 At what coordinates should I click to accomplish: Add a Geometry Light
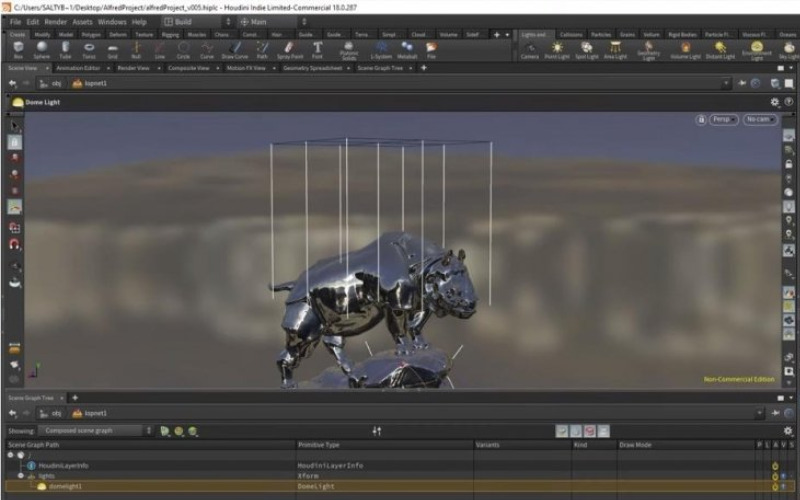648,51
